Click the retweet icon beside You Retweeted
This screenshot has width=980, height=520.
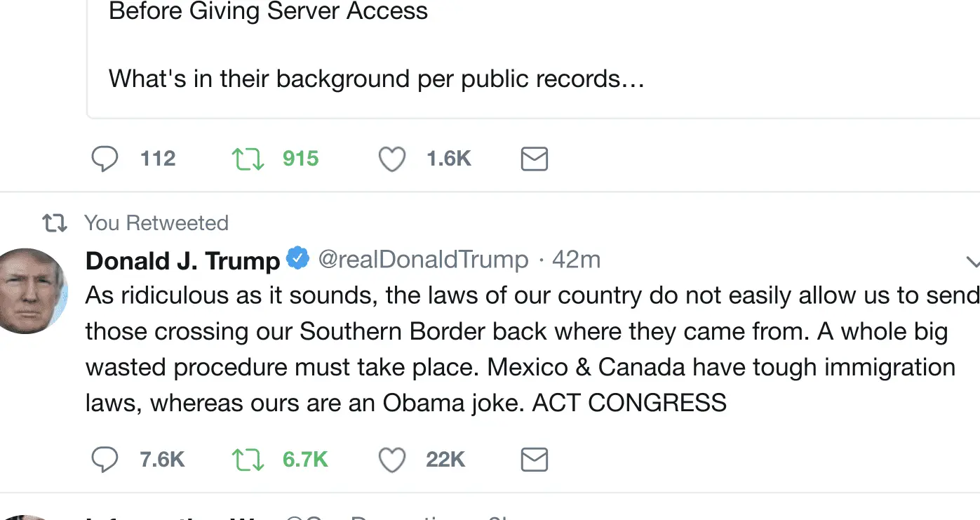[x=54, y=223]
